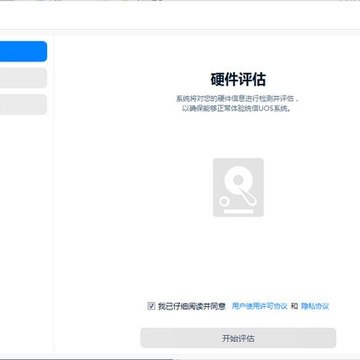Click the gray hard disk icon

pos(238,187)
